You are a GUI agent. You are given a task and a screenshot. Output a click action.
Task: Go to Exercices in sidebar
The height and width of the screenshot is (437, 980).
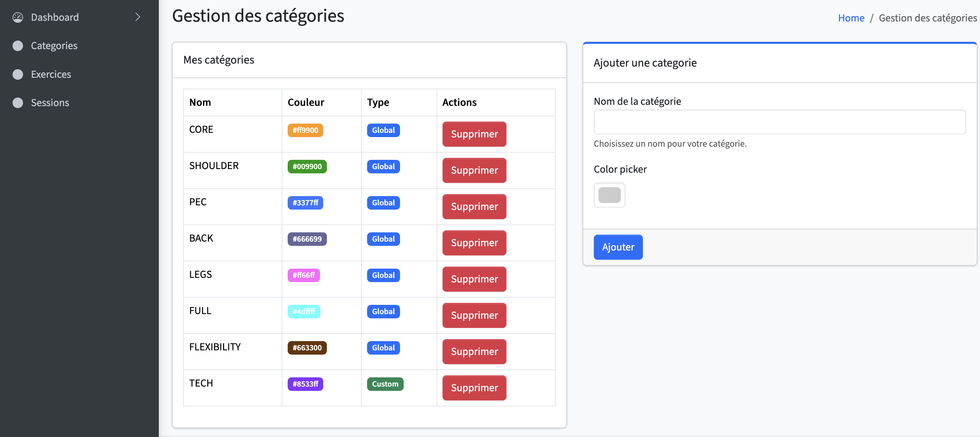click(51, 74)
